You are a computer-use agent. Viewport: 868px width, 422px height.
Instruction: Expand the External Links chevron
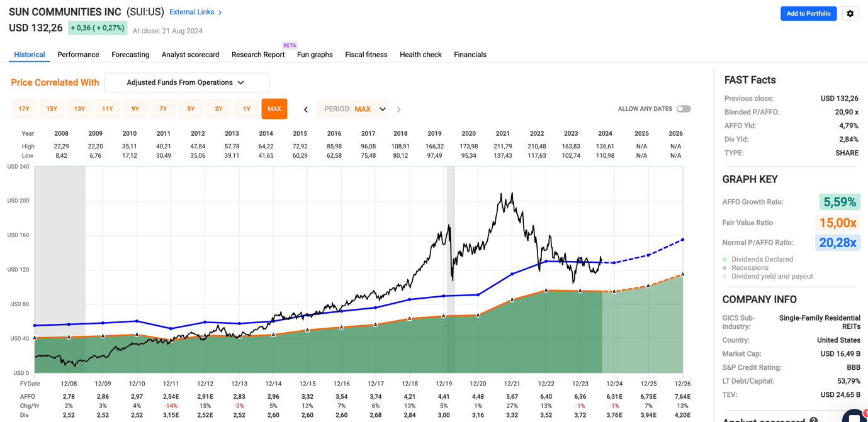220,13
